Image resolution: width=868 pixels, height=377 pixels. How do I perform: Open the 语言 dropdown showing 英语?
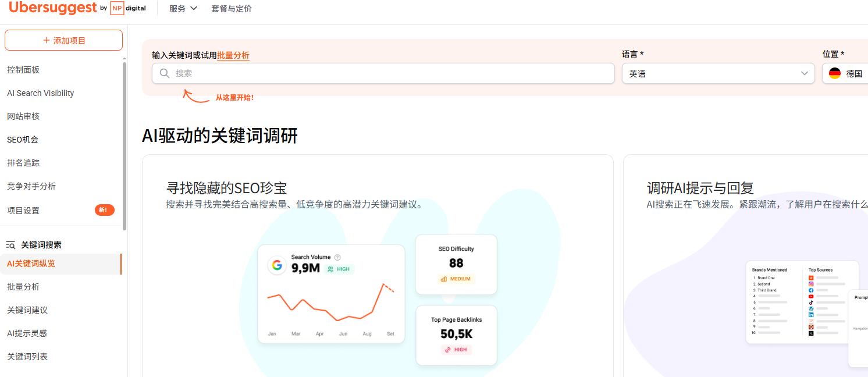(x=718, y=73)
